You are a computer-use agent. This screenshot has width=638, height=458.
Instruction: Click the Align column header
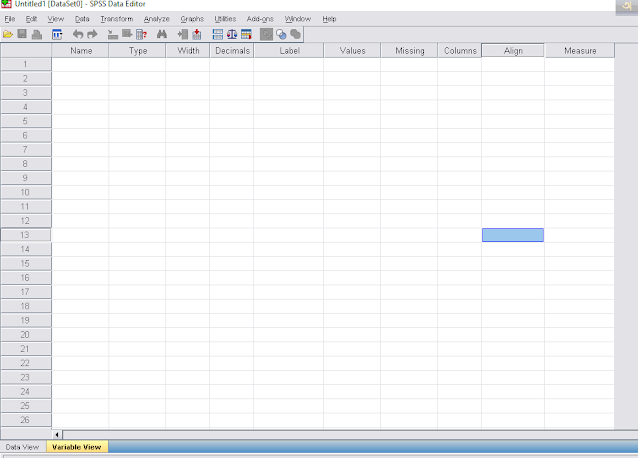(513, 51)
